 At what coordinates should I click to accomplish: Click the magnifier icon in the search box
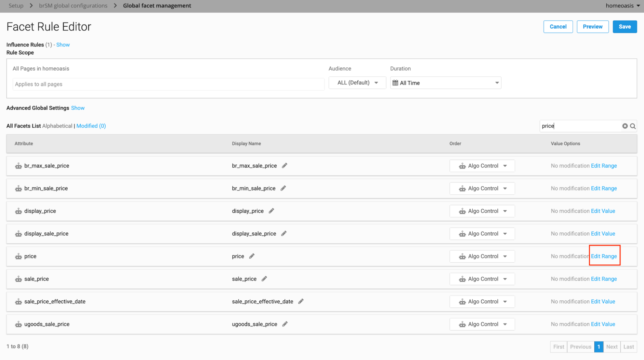point(633,126)
